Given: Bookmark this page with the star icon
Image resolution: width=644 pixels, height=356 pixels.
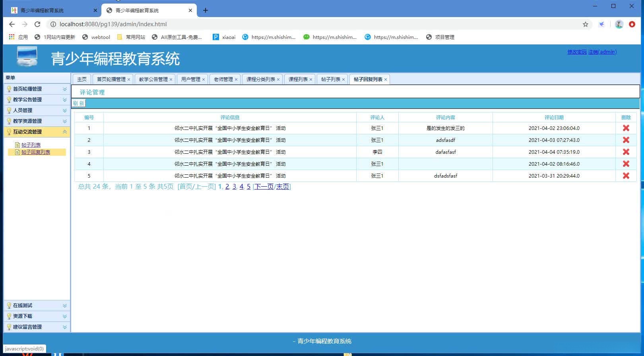Looking at the screenshot, I should [x=585, y=24].
